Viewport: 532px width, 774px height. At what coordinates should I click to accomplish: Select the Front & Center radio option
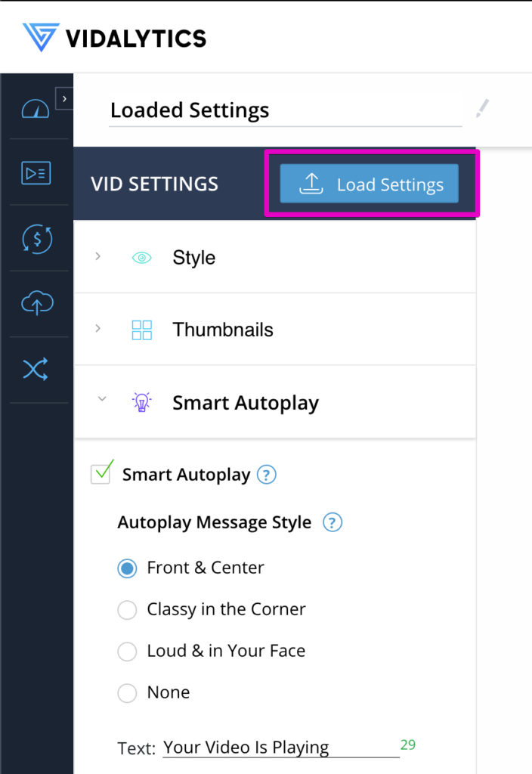tap(127, 568)
